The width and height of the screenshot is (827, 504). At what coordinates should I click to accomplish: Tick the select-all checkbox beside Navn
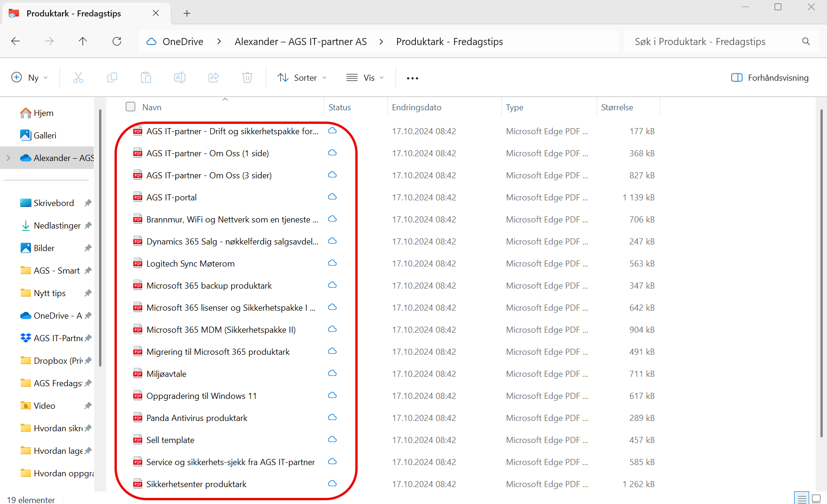coord(130,107)
